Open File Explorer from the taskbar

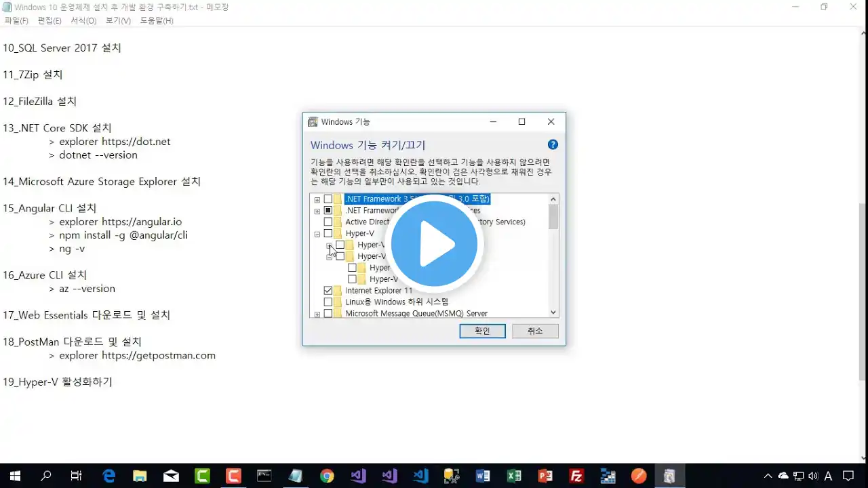tap(140, 476)
